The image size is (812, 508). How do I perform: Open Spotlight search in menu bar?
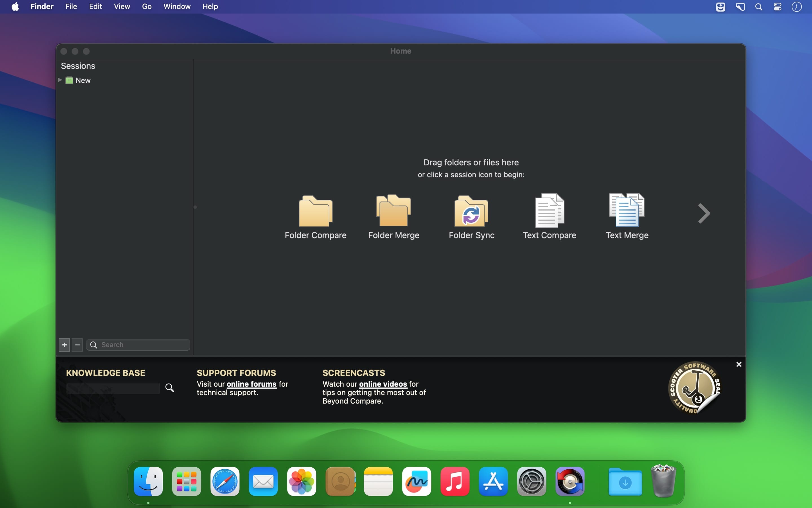point(759,7)
